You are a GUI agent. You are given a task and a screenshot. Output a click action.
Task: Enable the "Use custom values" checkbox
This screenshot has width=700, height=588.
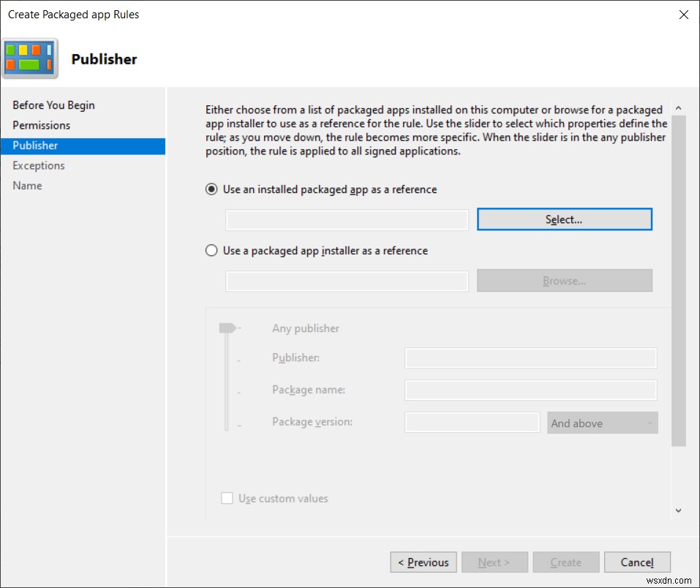[226, 498]
